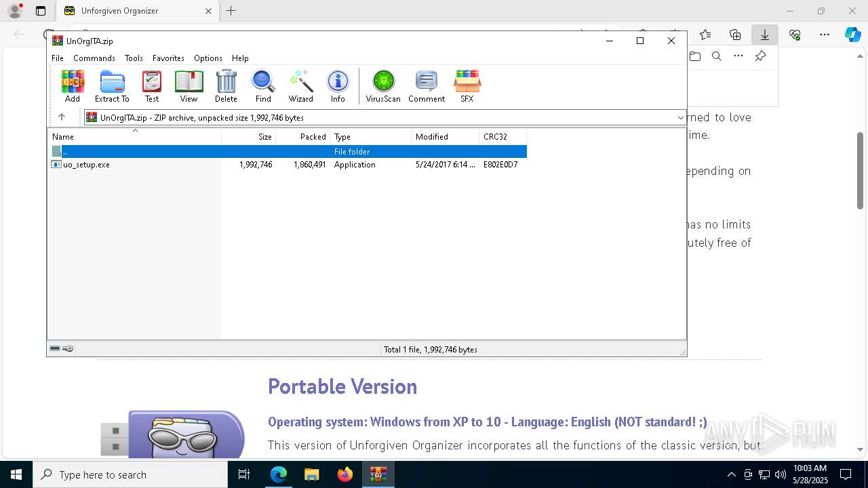Sort by CRC32 column header
868x488 pixels.
[x=503, y=137]
